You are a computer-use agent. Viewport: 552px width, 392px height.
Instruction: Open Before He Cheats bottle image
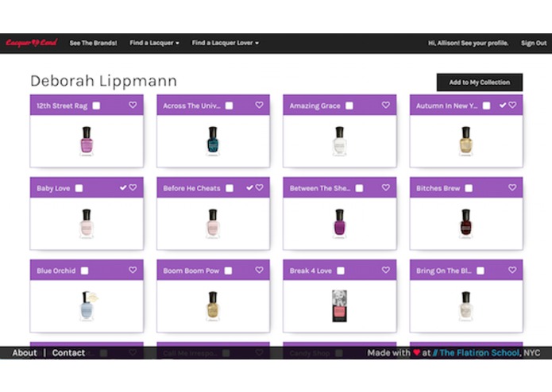(x=213, y=224)
